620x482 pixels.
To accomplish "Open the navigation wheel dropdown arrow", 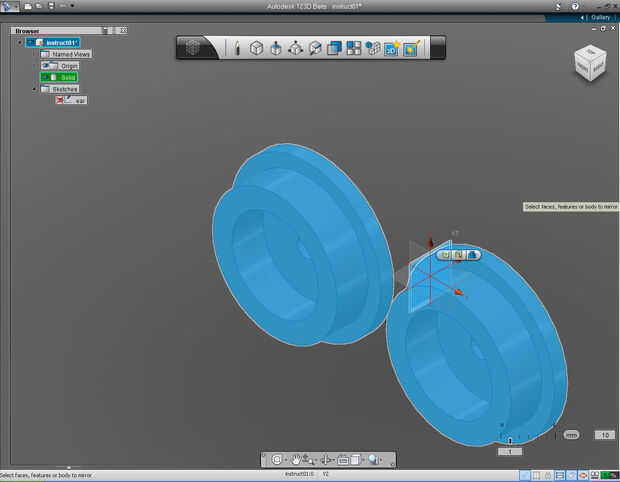I will point(286,460).
